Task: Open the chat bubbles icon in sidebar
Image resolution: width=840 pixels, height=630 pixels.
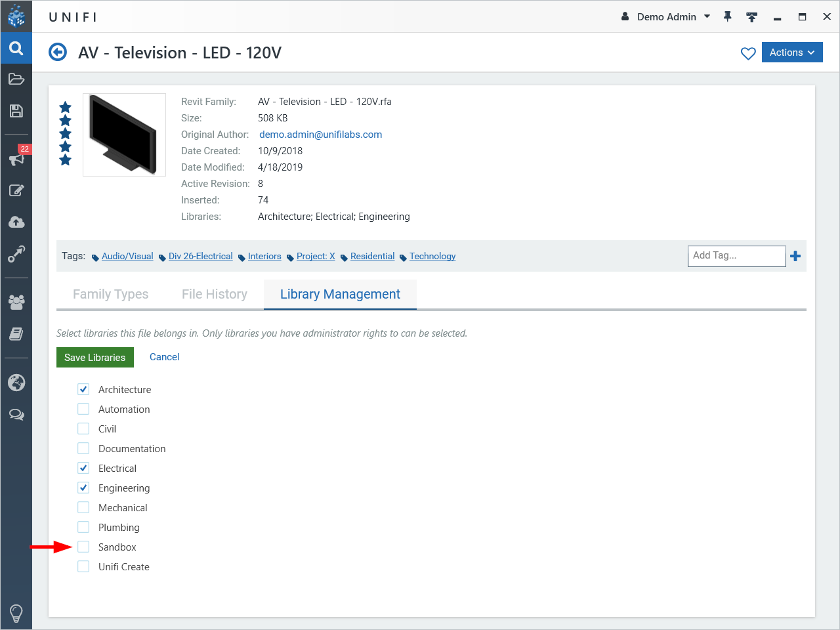Action: coord(16,415)
